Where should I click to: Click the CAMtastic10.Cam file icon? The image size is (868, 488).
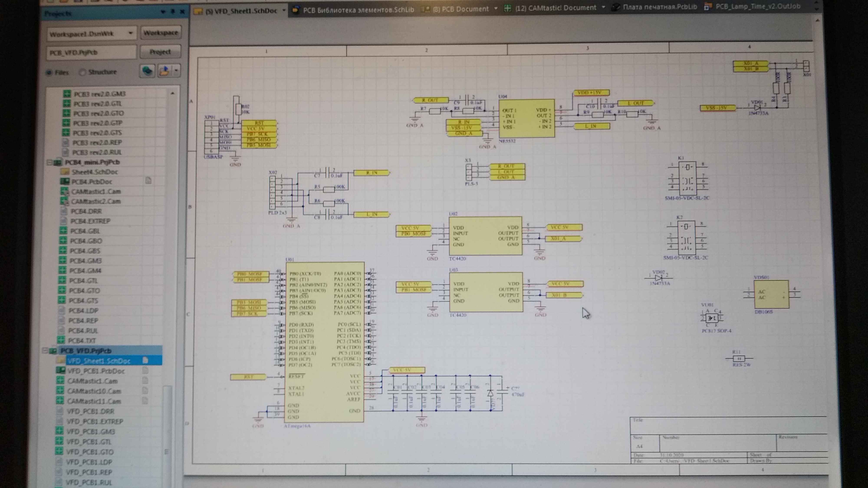[60, 391]
